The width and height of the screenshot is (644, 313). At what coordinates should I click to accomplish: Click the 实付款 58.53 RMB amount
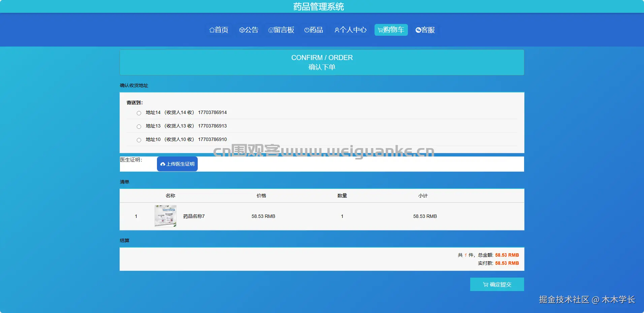coord(507,263)
